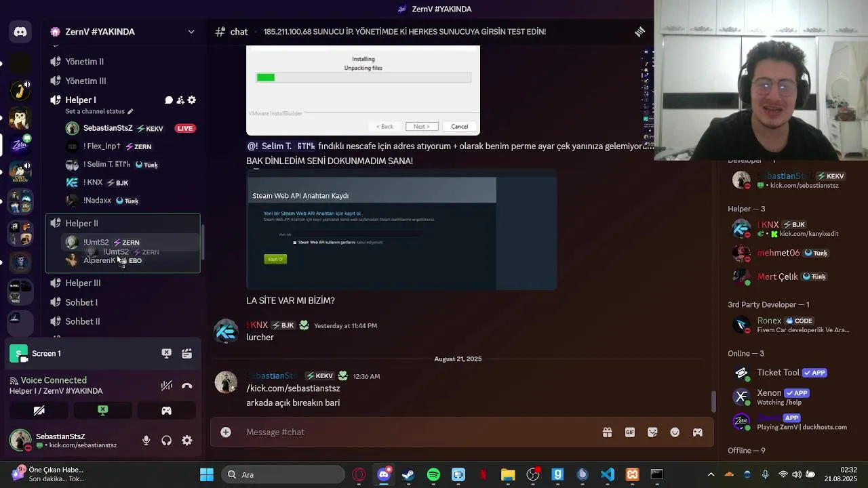Mute microphone in user panel

[146, 441]
